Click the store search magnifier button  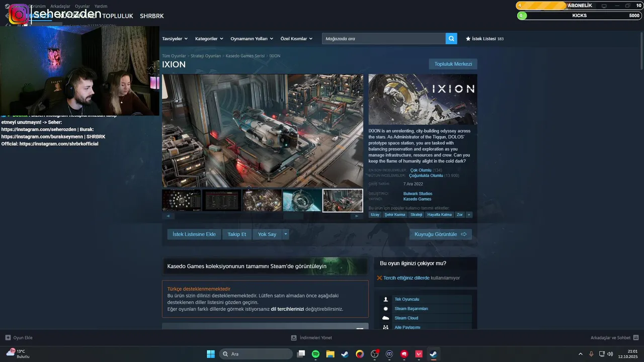451,38
